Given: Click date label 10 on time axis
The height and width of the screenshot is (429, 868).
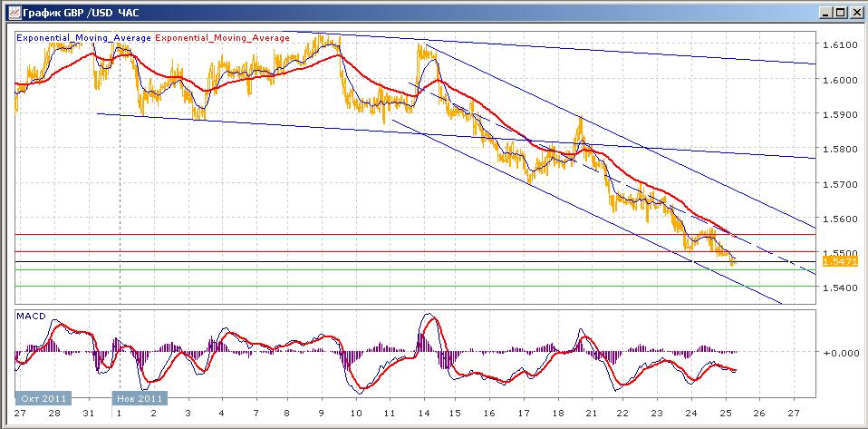Looking at the screenshot, I should (356, 414).
